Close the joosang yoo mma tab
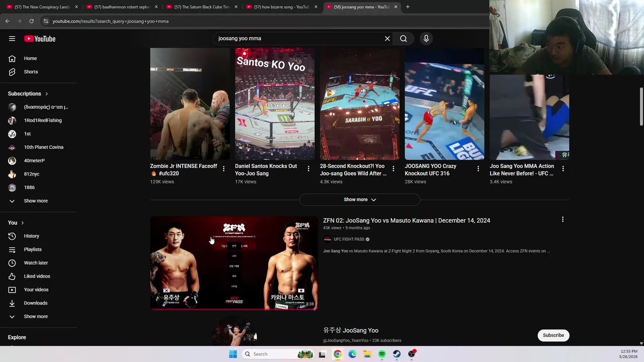 pos(395,7)
